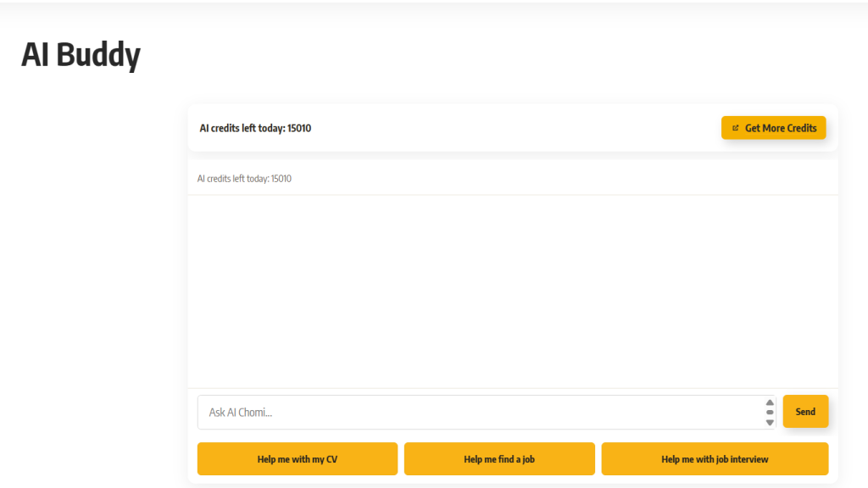Click the Get More Credits button label
The width and height of the screenshot is (868, 488).
click(781, 128)
